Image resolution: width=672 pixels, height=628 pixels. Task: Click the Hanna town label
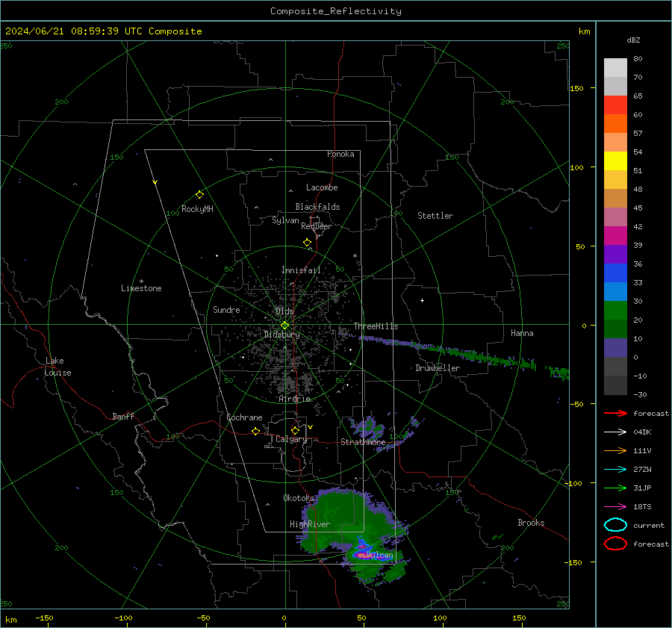[522, 333]
